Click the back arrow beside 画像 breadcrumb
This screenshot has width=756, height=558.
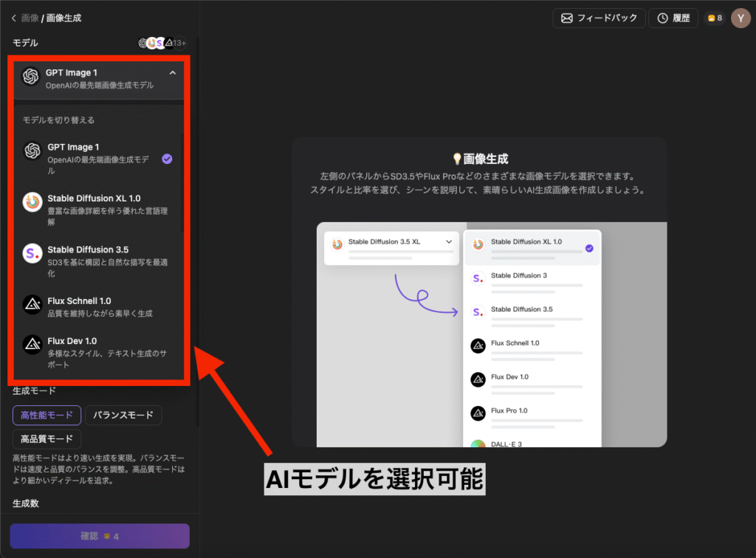point(13,18)
